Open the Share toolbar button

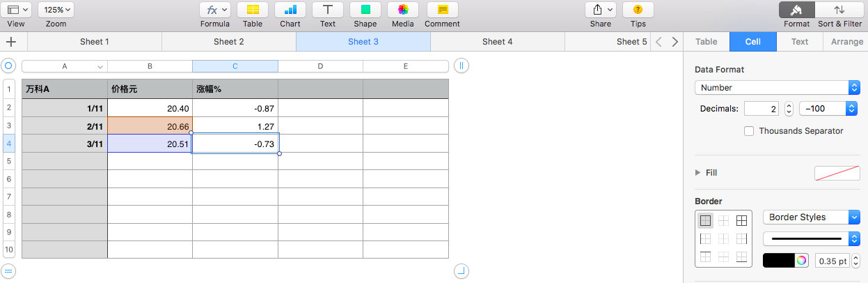pos(601,10)
